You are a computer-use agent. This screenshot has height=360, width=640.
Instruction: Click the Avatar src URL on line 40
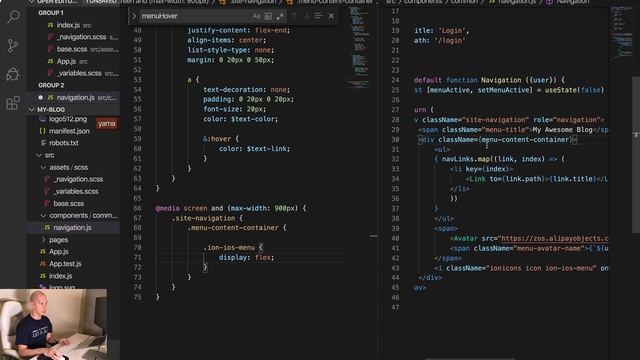coord(554,238)
